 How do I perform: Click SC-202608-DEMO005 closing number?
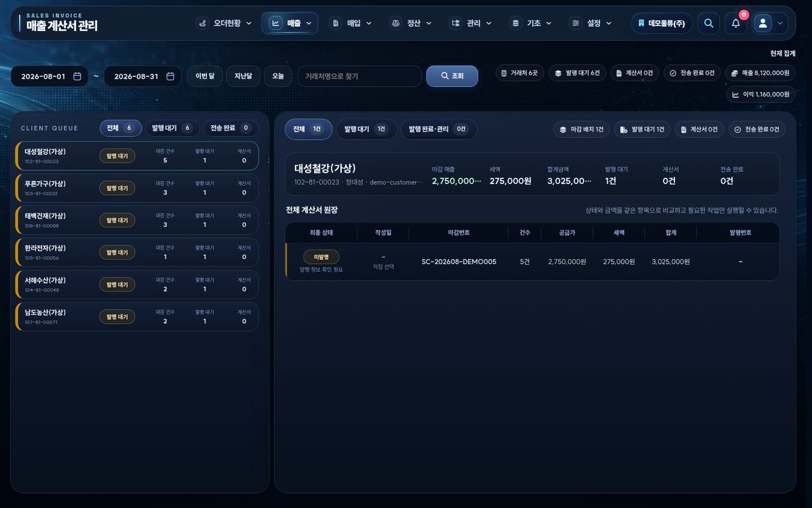tap(459, 262)
